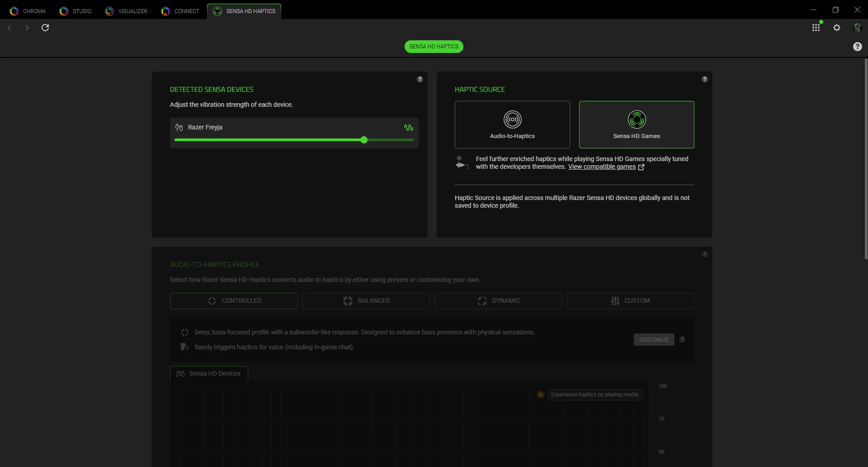Click the main help question mark icon
The image size is (868, 467).
858,47
